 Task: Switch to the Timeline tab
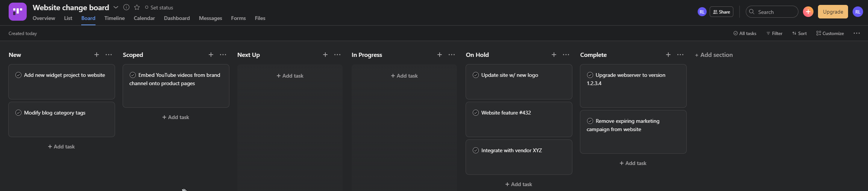pos(114,18)
